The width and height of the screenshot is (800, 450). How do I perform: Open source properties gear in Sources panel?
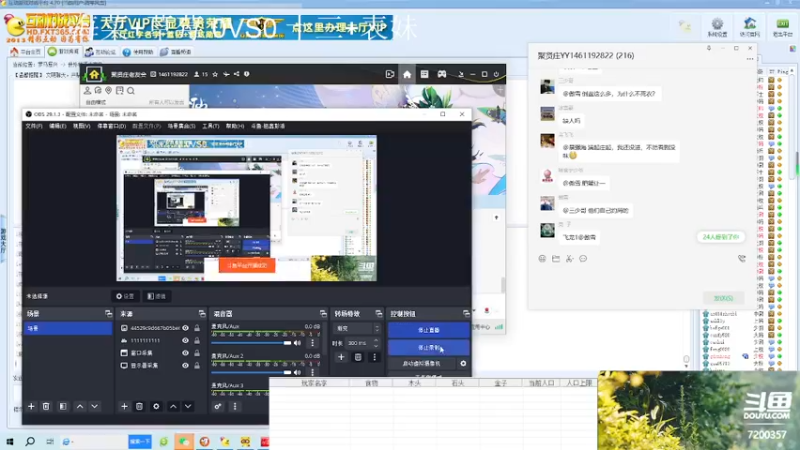(x=156, y=407)
